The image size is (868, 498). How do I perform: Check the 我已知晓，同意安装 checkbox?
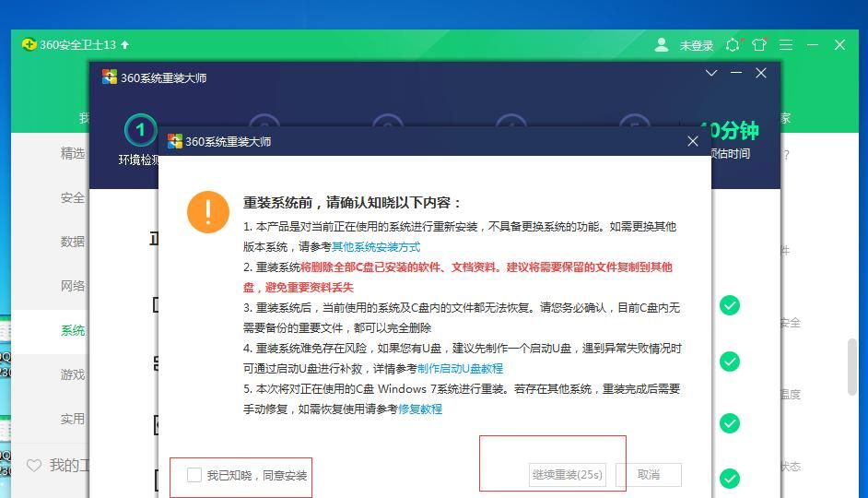pos(194,475)
